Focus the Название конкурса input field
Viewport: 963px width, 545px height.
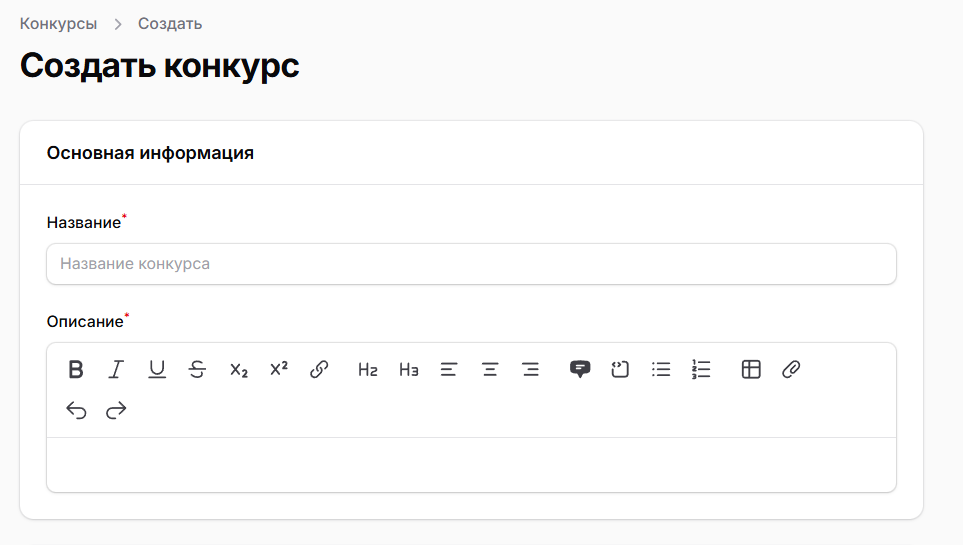[x=472, y=264]
